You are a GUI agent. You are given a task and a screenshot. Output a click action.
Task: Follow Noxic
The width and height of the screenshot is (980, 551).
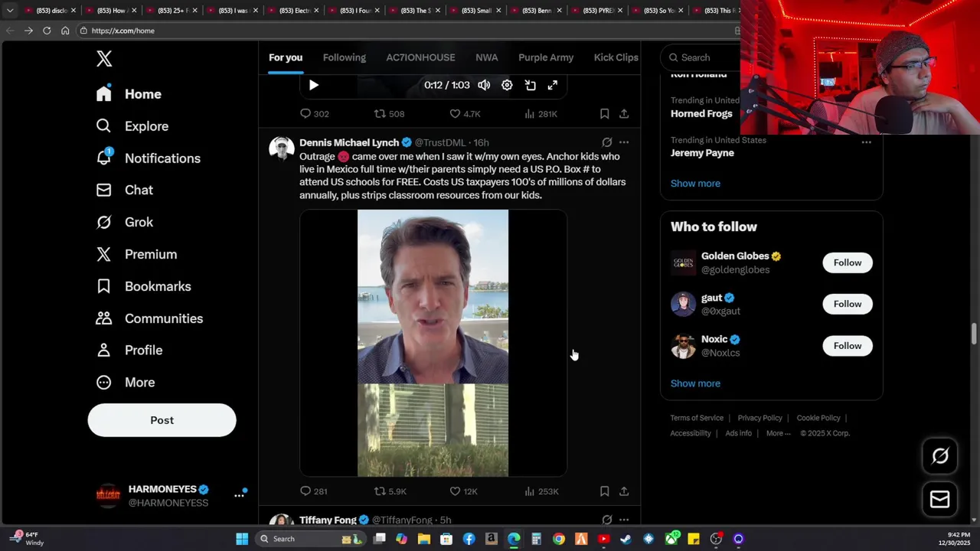(848, 346)
